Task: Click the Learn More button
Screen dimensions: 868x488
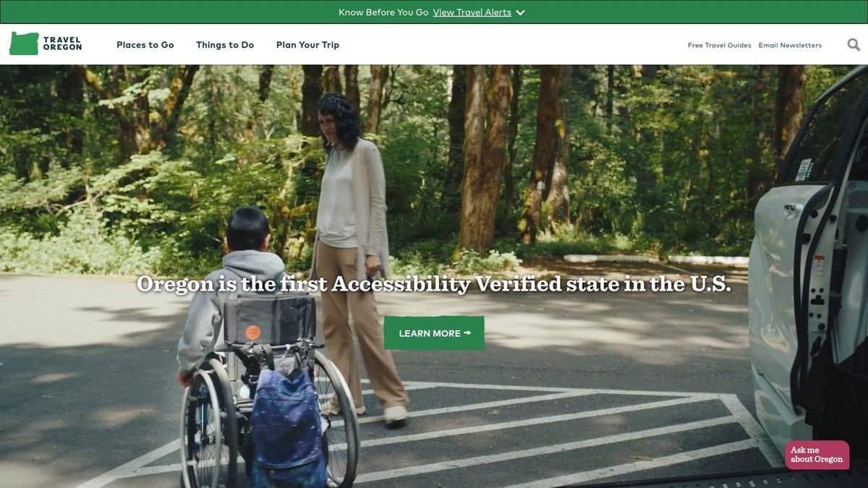Action: coord(434,333)
